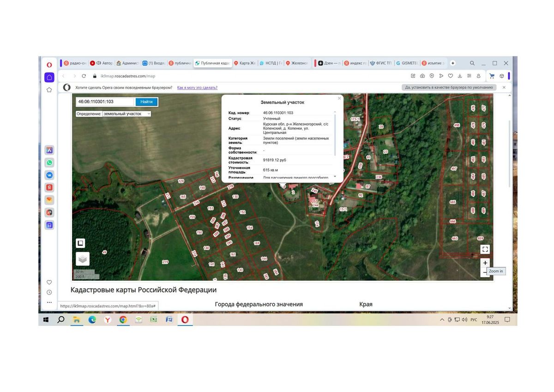Viewport: 554px width, 392px height.
Task: Click the cadastral number search field
Action: (x=106, y=102)
